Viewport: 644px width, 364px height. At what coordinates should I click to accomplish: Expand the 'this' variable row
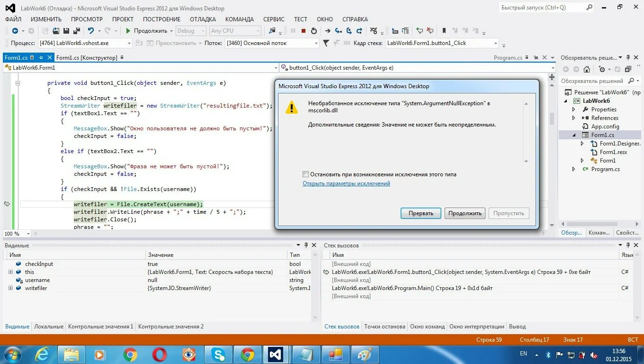tap(10, 272)
